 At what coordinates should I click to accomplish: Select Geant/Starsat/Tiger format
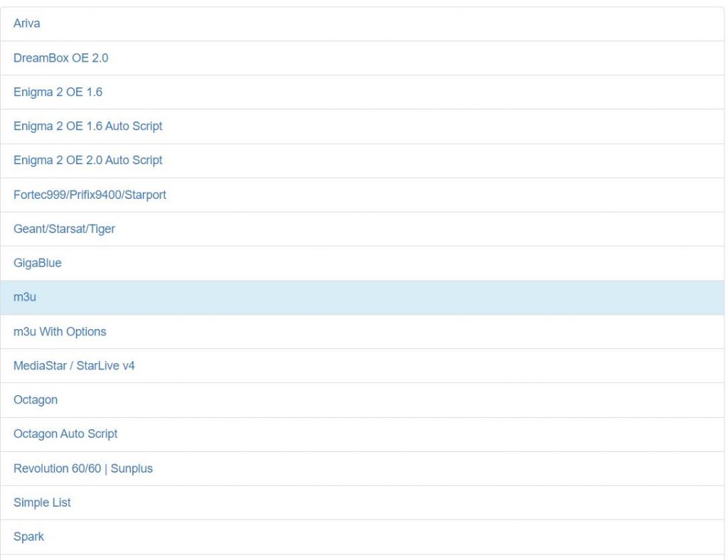point(362,230)
